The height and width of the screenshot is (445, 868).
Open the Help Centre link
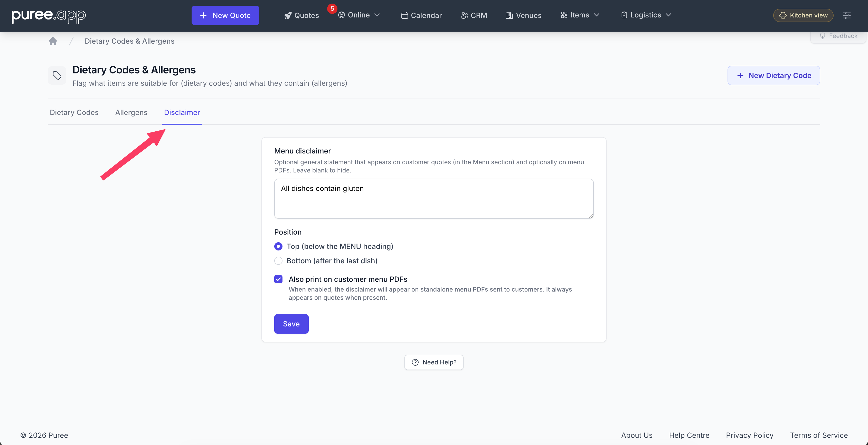coord(689,435)
